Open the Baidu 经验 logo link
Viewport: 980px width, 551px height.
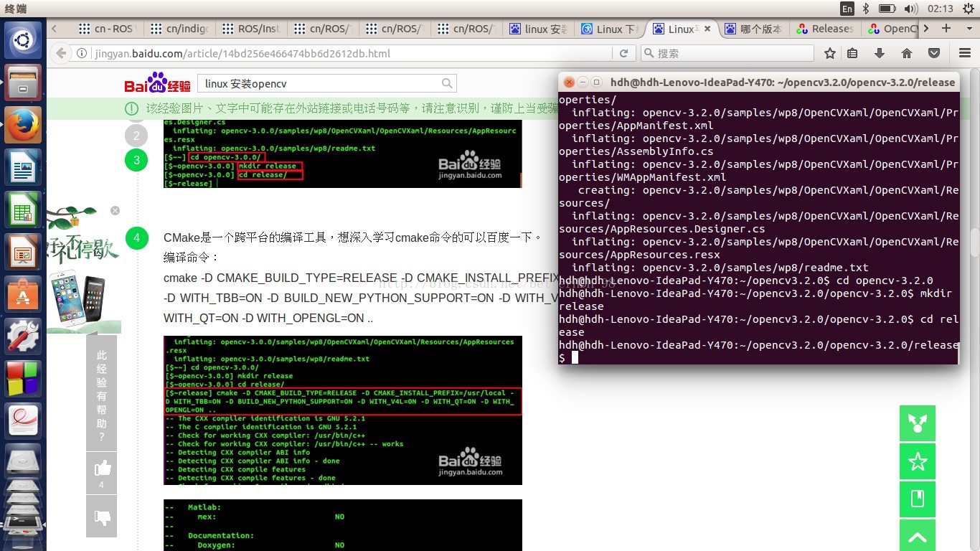click(157, 83)
